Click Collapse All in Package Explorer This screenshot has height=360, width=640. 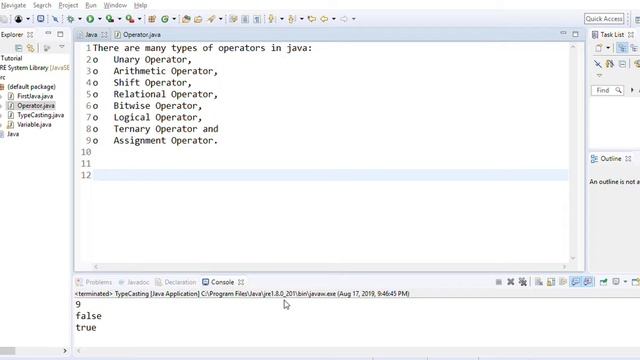click(x=18, y=48)
